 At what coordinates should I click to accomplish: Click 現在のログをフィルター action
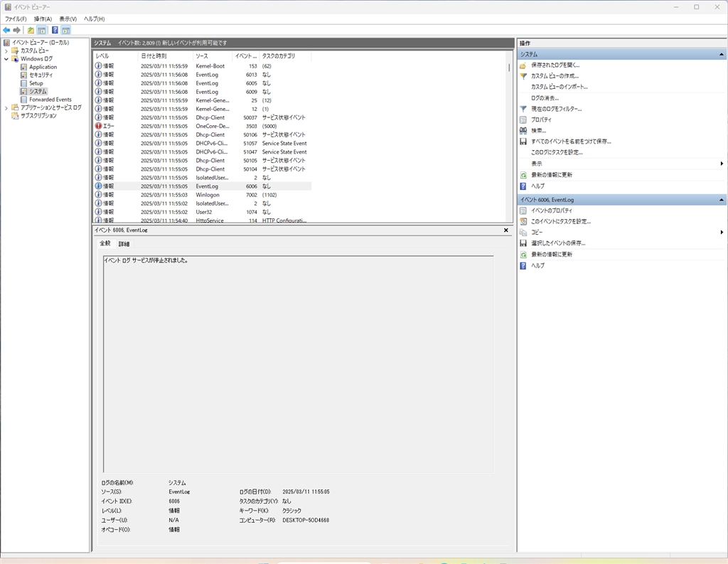(556, 109)
